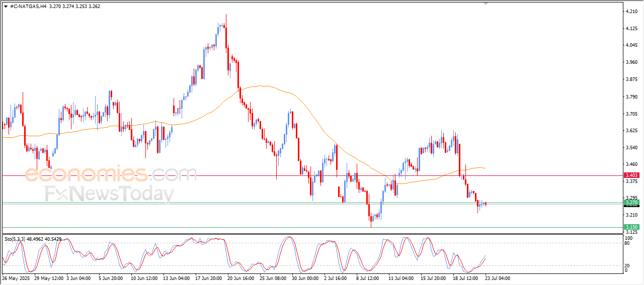The image size is (644, 285).
Task: Click the 3.625 price axis label
Action: [632, 130]
